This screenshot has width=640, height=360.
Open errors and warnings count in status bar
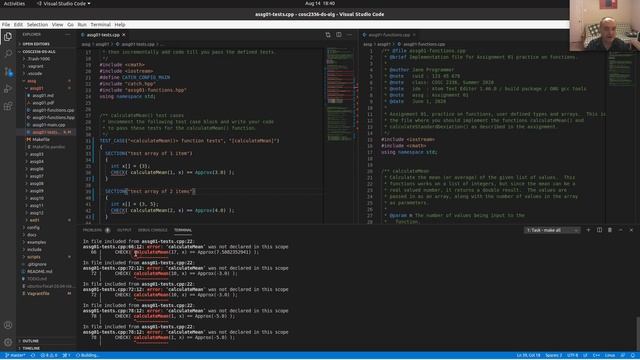49,356
